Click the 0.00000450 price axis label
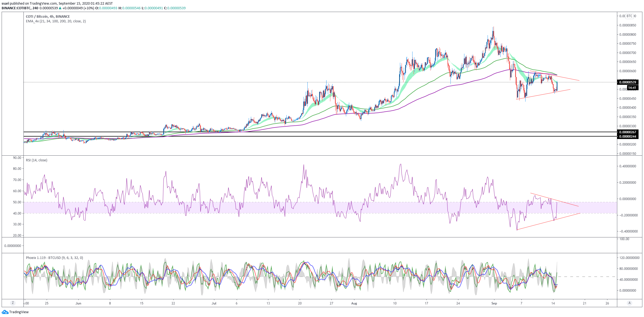This screenshot has height=317, width=644. (628, 98)
